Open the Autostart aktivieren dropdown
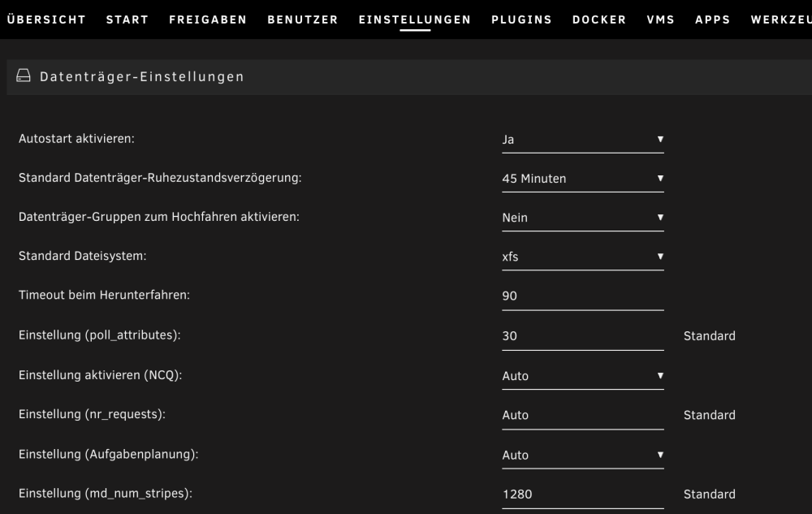812x514 pixels. 582,140
